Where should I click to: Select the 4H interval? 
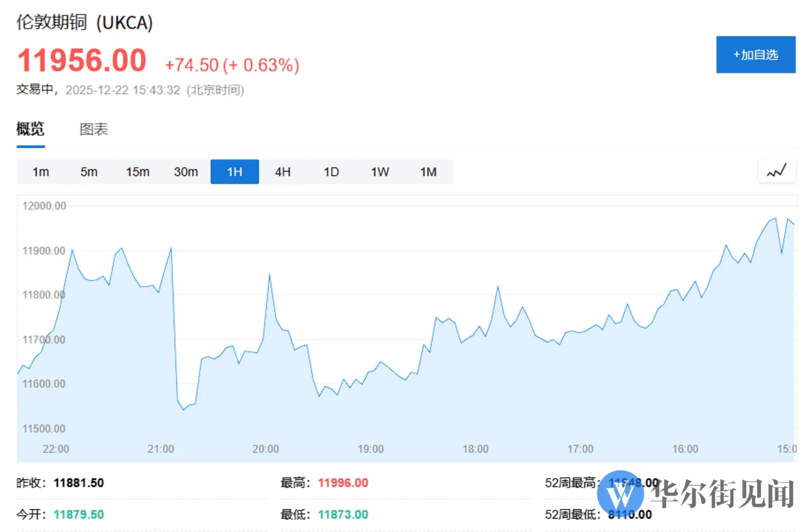283,172
